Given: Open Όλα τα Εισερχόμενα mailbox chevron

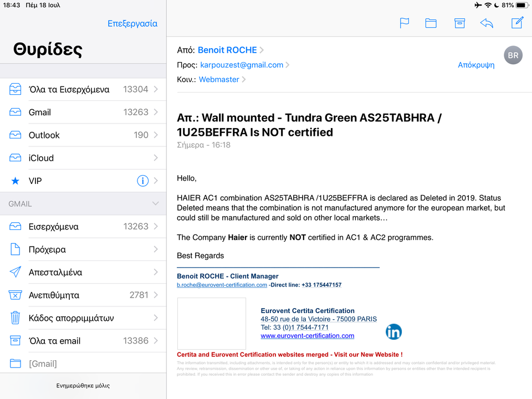Looking at the screenshot, I should (x=156, y=89).
